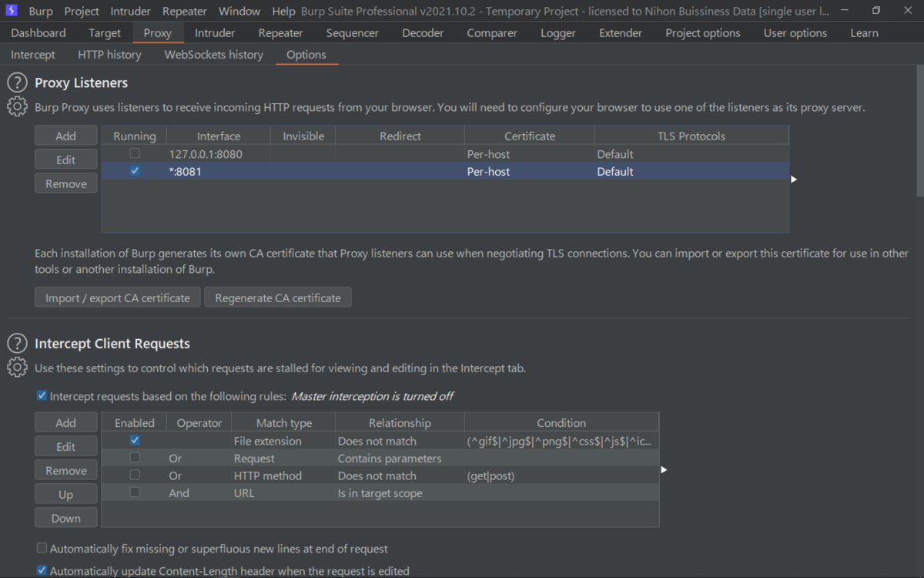Click Regenerate CA certificate
The width and height of the screenshot is (924, 578).
tap(278, 297)
